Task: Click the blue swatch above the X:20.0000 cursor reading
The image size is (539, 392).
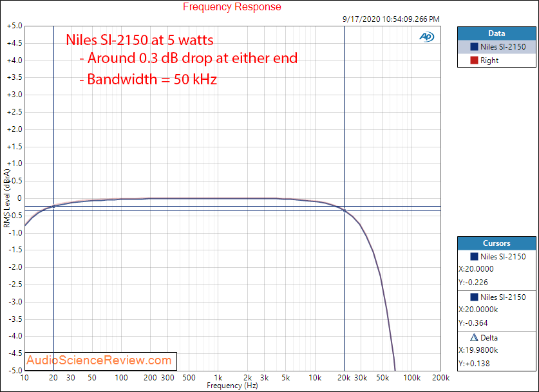Action: [474, 257]
